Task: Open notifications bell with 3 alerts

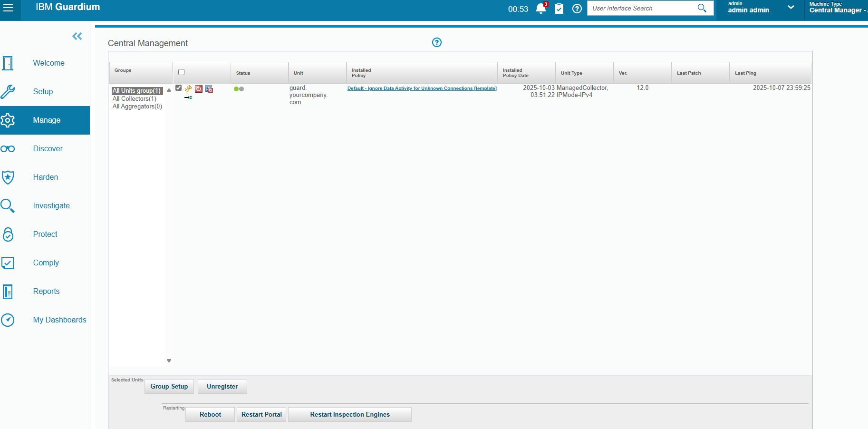Action: (541, 9)
